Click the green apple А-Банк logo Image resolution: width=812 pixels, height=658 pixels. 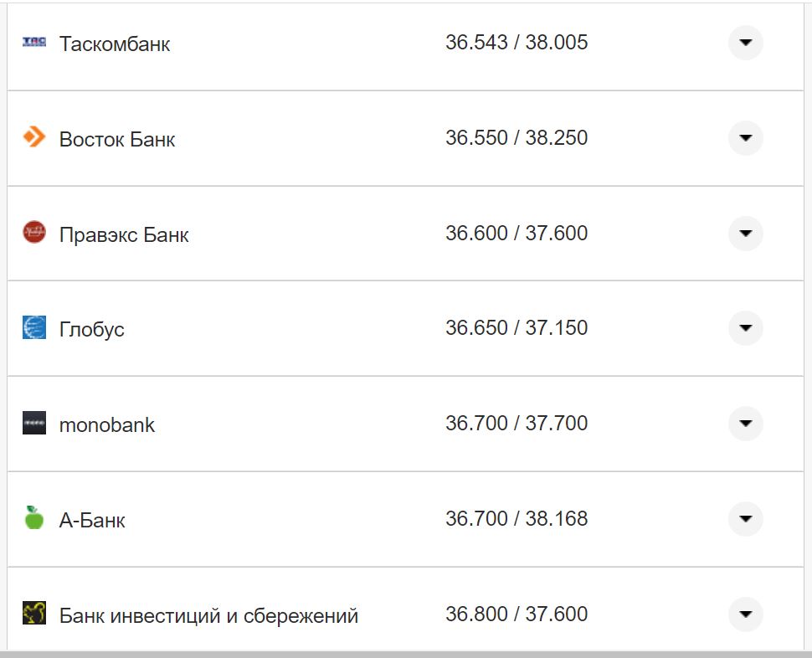coord(34,518)
